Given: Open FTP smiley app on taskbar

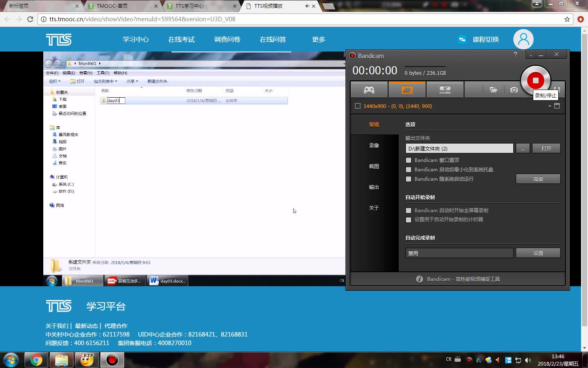Looking at the screenshot, I should tap(87, 360).
